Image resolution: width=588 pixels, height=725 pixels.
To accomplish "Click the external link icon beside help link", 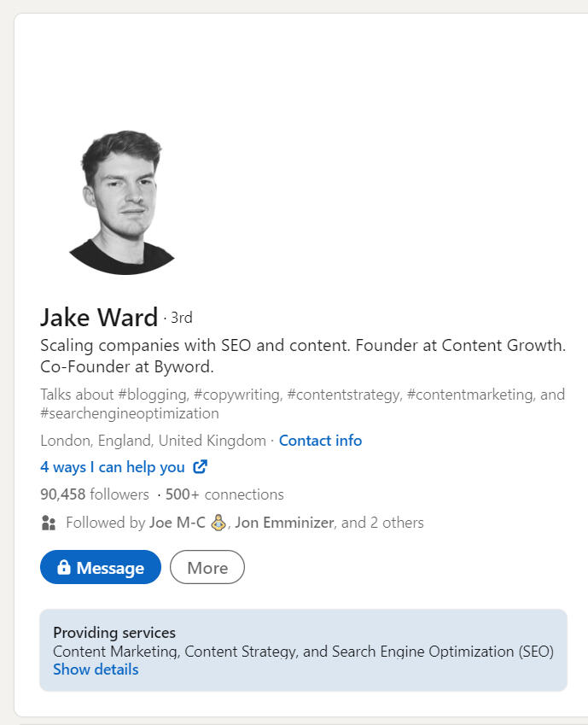I will 201,467.
